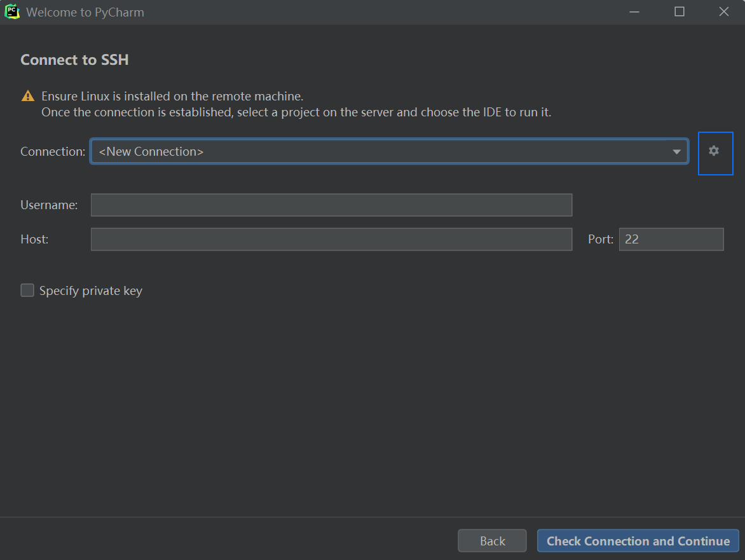The image size is (745, 560).
Task: Go back with the Back button
Action: (x=492, y=541)
